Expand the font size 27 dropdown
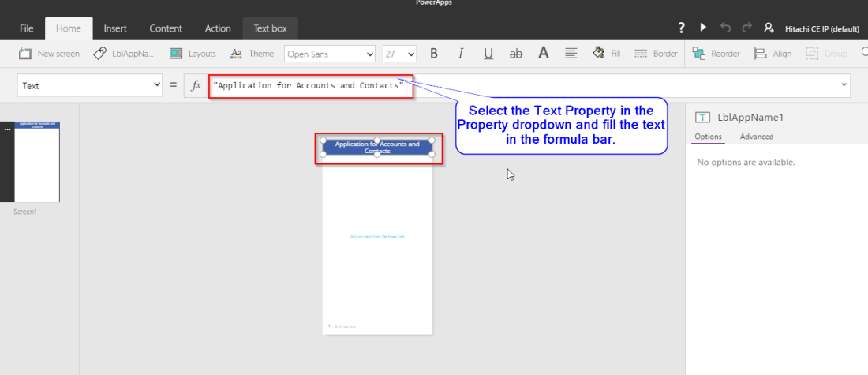The width and height of the screenshot is (868, 375). [x=399, y=54]
